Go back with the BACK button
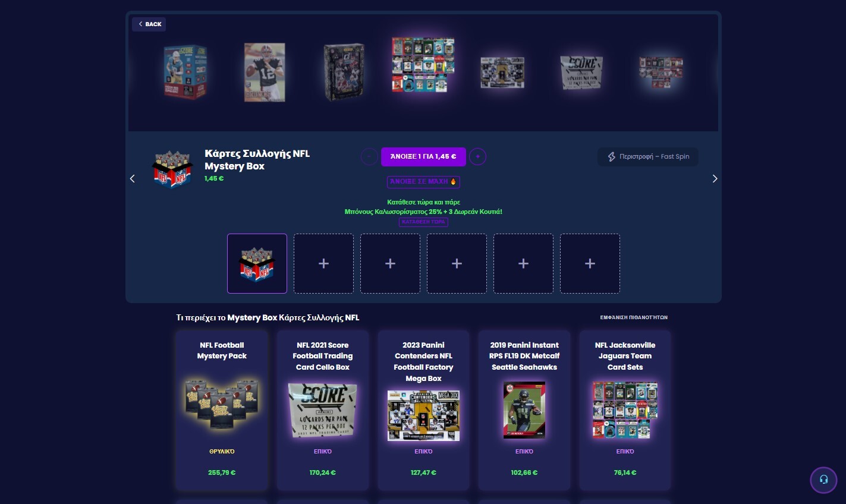The width and height of the screenshot is (846, 504). (149, 24)
